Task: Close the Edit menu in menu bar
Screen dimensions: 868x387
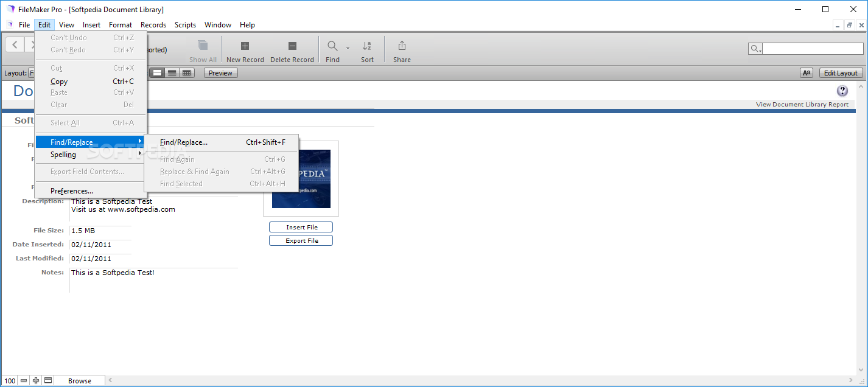Action: [x=44, y=25]
